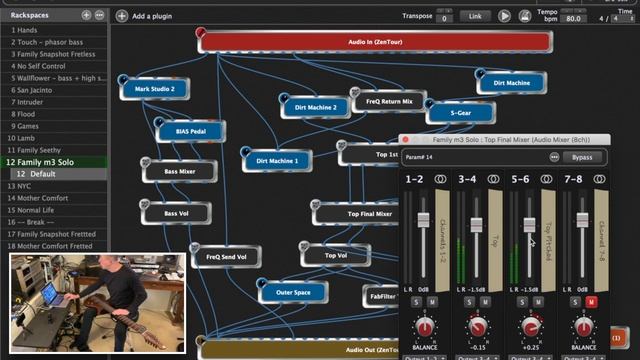Select the 10 Lamb rackspace
This screenshot has height=360, width=640.
click(x=54, y=138)
